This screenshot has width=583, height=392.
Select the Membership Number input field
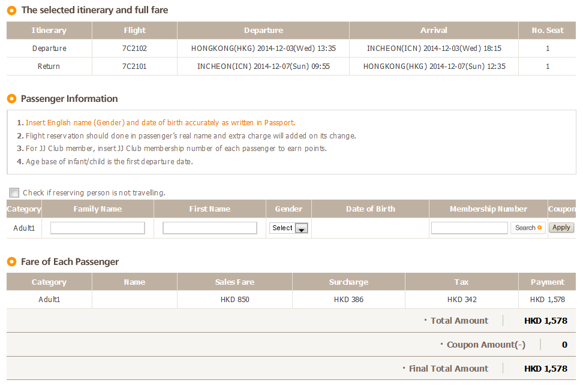pos(469,228)
